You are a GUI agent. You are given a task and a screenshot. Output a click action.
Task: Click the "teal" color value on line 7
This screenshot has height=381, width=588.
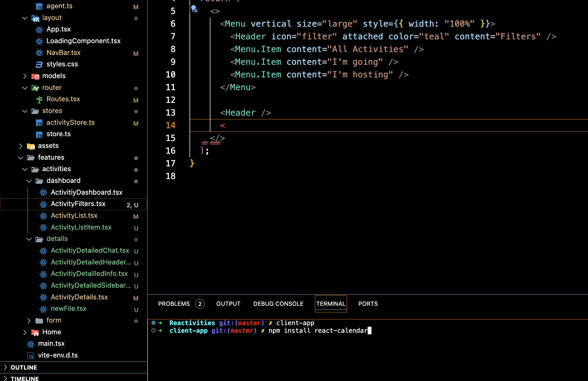(434, 37)
